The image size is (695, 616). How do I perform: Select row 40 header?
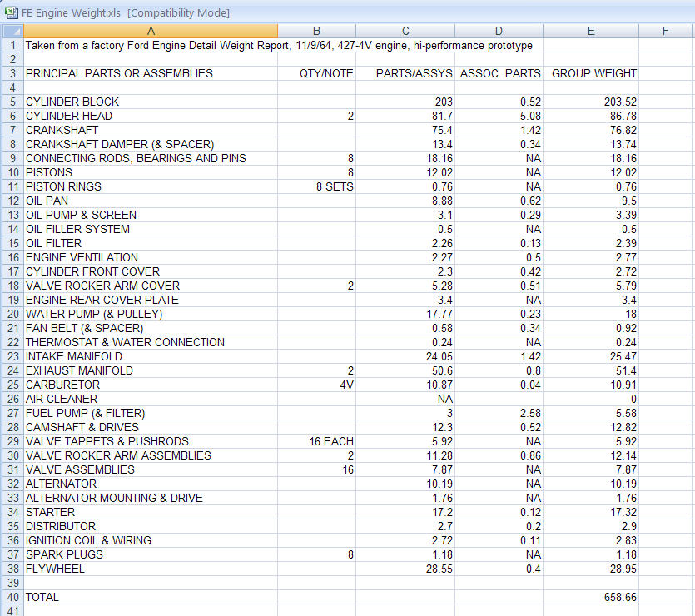pos(12,597)
